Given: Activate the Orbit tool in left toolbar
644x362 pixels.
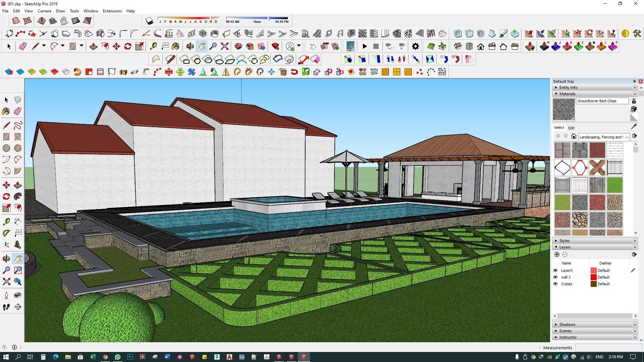Looking at the screenshot, I should point(6,258).
